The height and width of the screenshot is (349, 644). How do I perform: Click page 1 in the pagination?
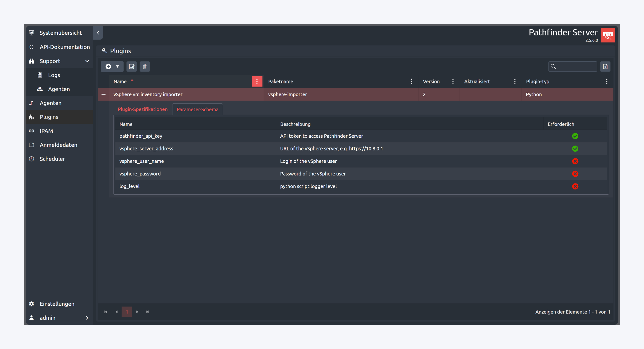point(127,312)
